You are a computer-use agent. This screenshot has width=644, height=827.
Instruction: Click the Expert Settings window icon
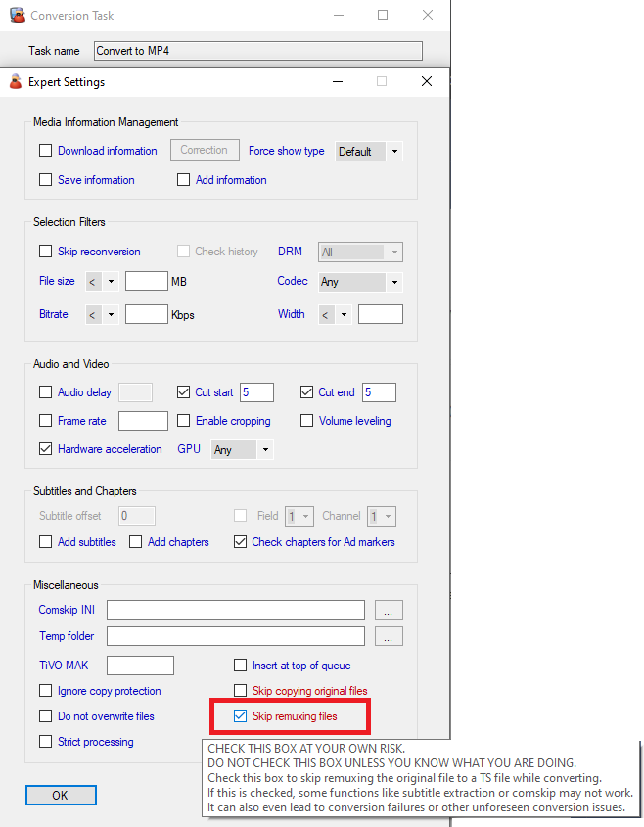coord(15,82)
